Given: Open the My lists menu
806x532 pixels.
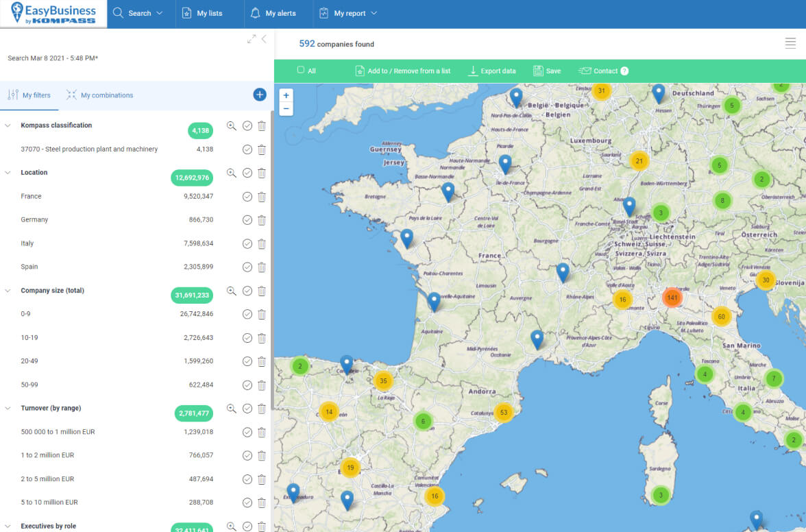Looking at the screenshot, I should [202, 13].
